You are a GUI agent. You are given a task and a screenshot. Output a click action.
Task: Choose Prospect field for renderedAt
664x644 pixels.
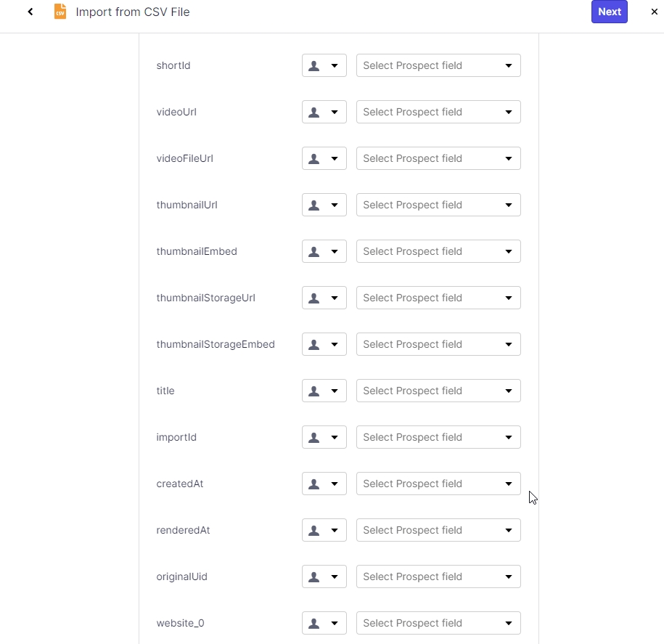click(438, 530)
